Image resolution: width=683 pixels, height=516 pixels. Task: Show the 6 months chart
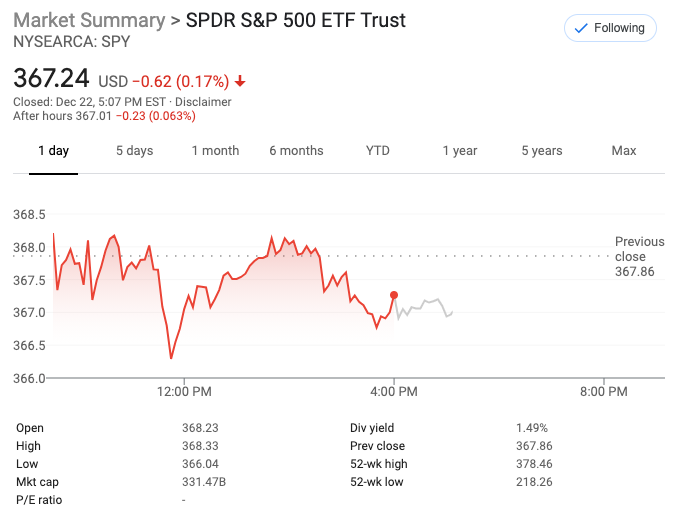coord(296,151)
